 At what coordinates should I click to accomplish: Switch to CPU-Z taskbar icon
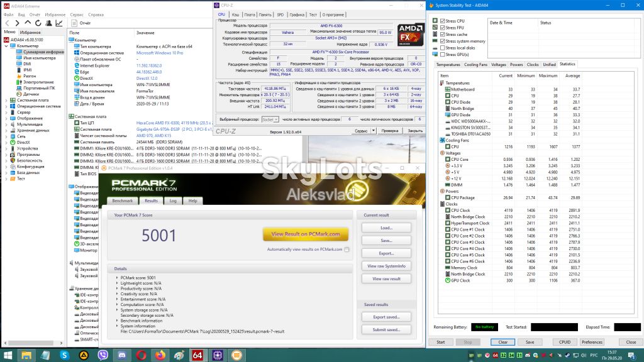click(217, 355)
